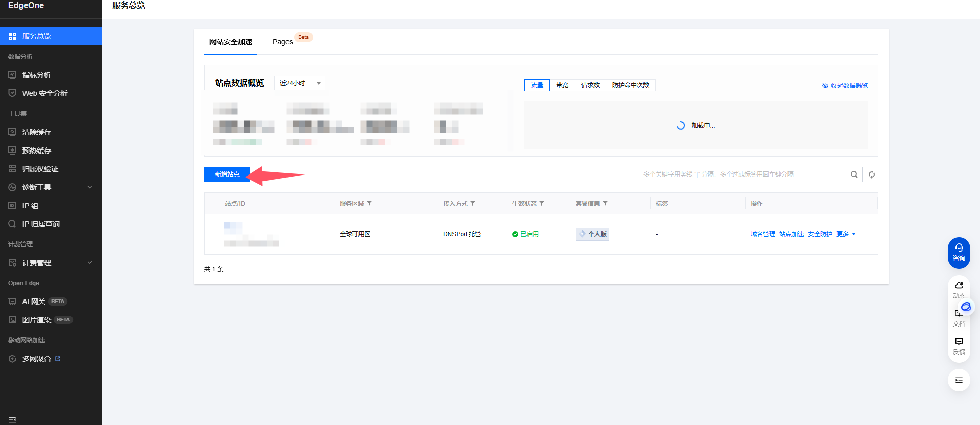Click the 服务总览 grid icon in sidebar
Image resolution: width=980 pixels, height=425 pixels.
(x=12, y=36)
